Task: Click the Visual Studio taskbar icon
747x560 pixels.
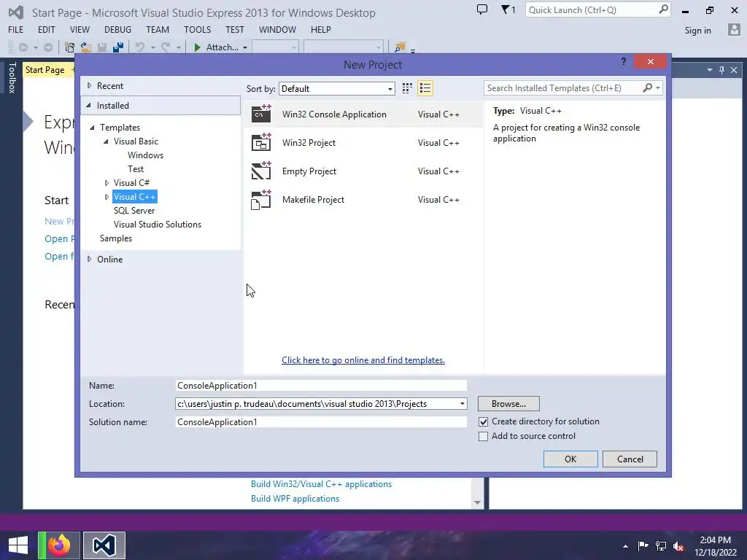Action: pyautogui.click(x=104, y=545)
